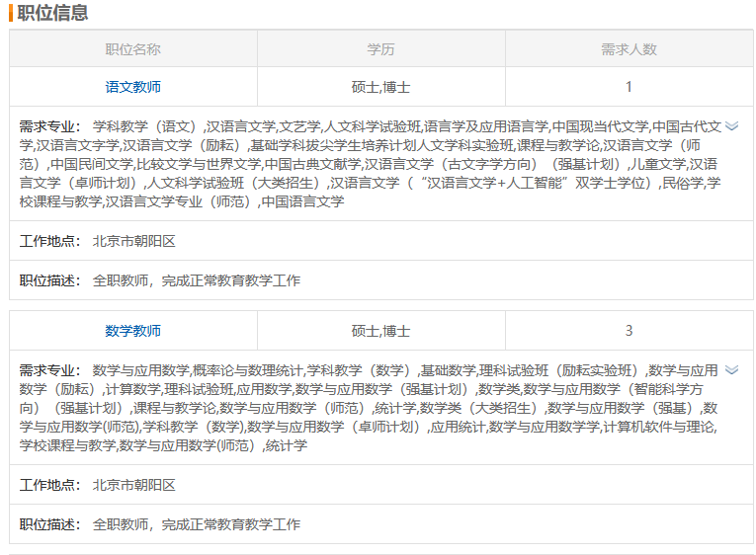Image resolution: width=756 pixels, height=555 pixels.
Task: Click 北京市朝阳区 under the 数学教师 position
Action: point(133,485)
